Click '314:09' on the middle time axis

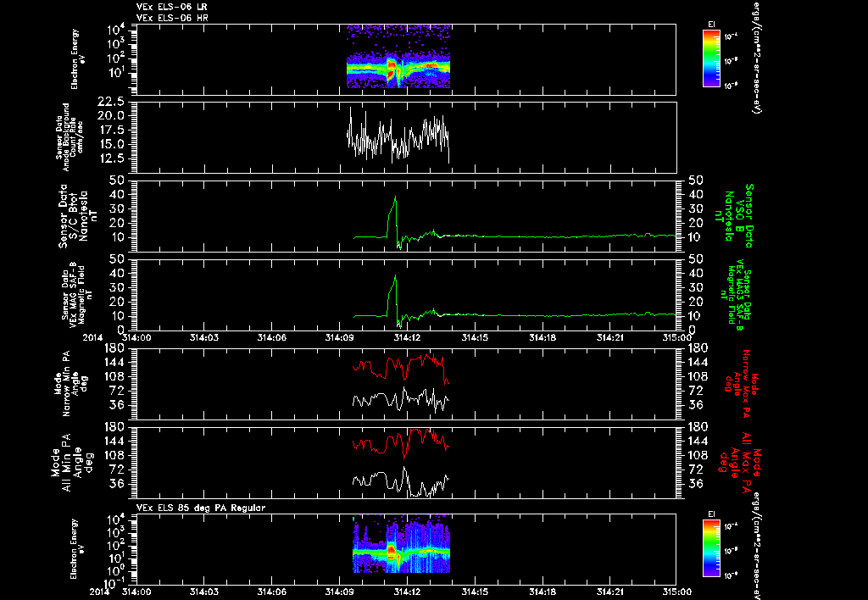click(x=339, y=337)
